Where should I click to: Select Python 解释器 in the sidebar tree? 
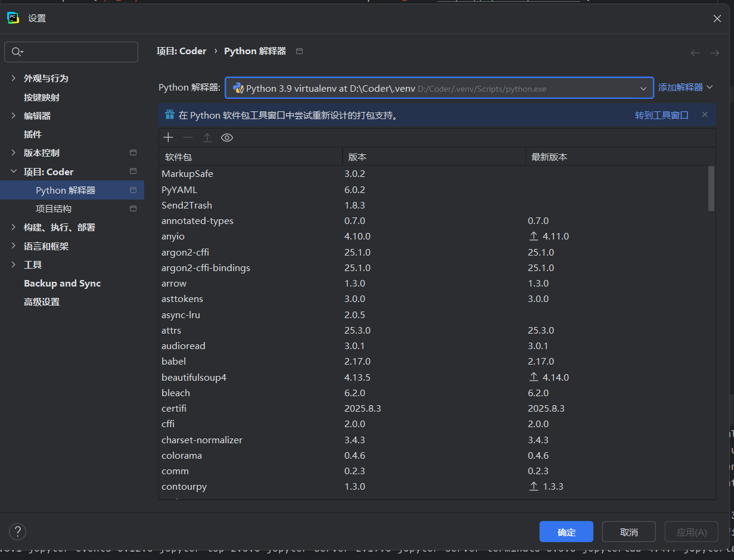click(72, 190)
